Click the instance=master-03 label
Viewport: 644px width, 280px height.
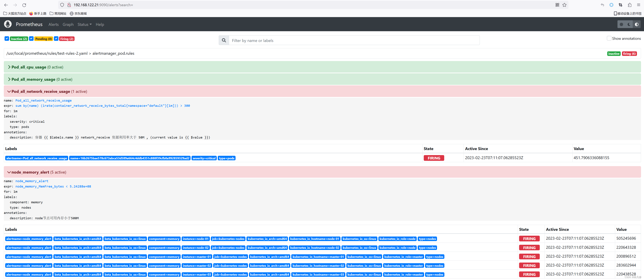(197, 274)
